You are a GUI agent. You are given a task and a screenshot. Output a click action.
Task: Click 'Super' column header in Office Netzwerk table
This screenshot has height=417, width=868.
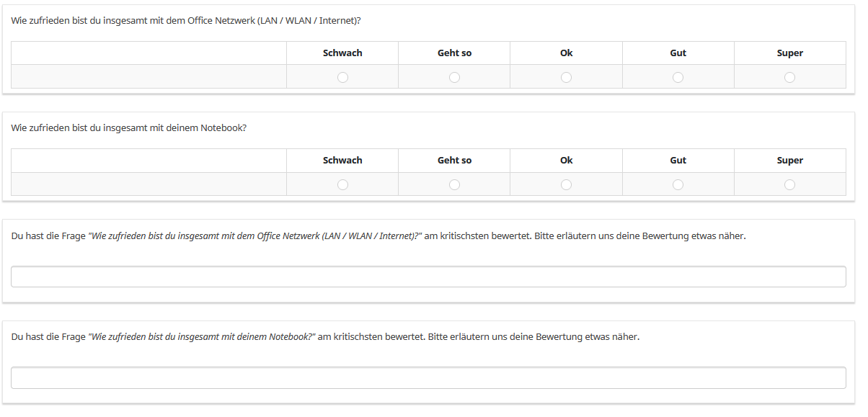(x=789, y=53)
